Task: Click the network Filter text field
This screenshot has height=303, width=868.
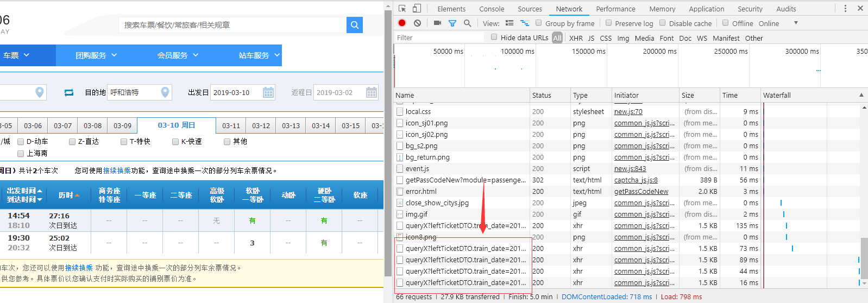Action: pyautogui.click(x=439, y=37)
